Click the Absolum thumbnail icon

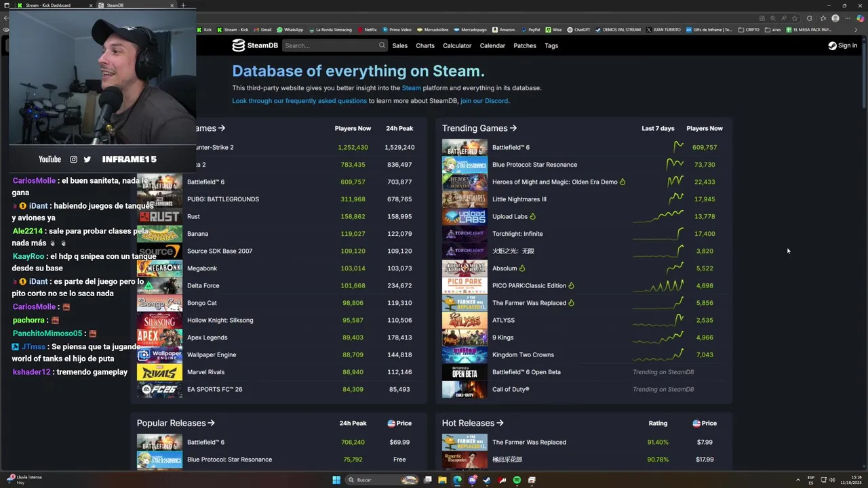pyautogui.click(x=465, y=268)
